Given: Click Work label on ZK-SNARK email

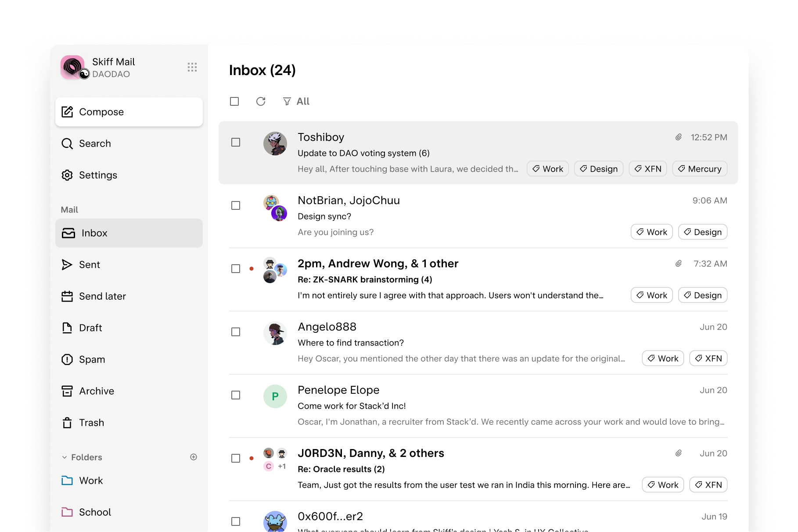Looking at the screenshot, I should click(652, 295).
